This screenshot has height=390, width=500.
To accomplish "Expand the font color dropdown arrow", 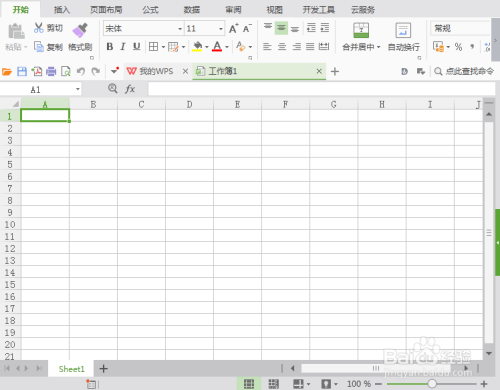I will (x=227, y=47).
